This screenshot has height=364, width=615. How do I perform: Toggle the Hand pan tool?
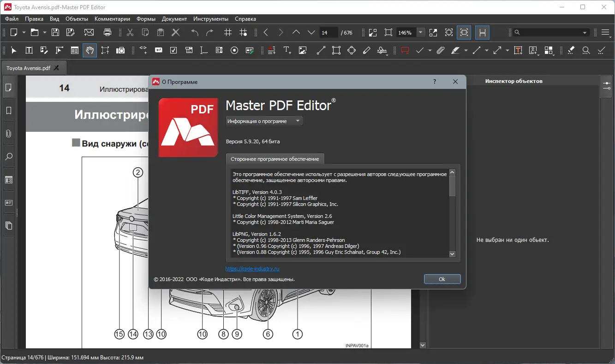point(90,50)
